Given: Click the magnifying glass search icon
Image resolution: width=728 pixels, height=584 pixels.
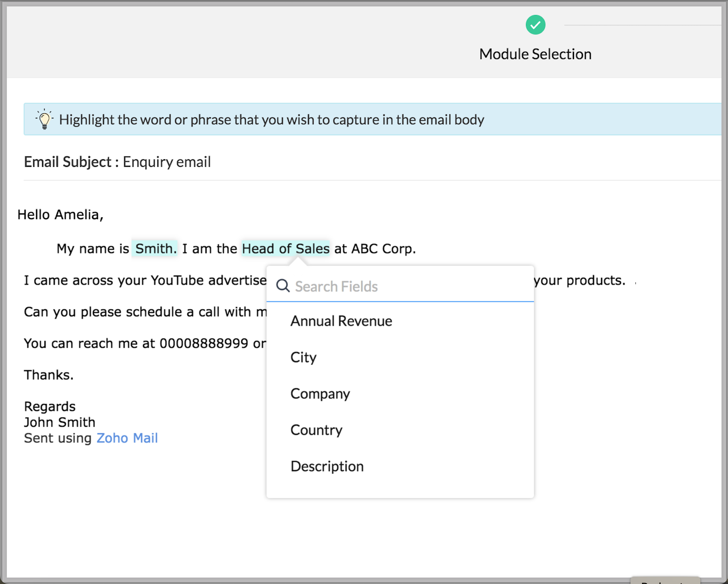Looking at the screenshot, I should [283, 286].
